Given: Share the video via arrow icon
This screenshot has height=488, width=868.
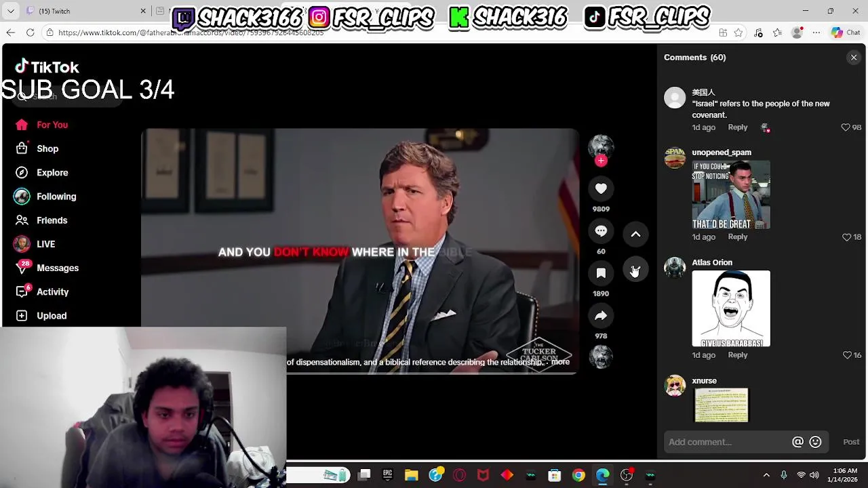Looking at the screenshot, I should tap(601, 316).
